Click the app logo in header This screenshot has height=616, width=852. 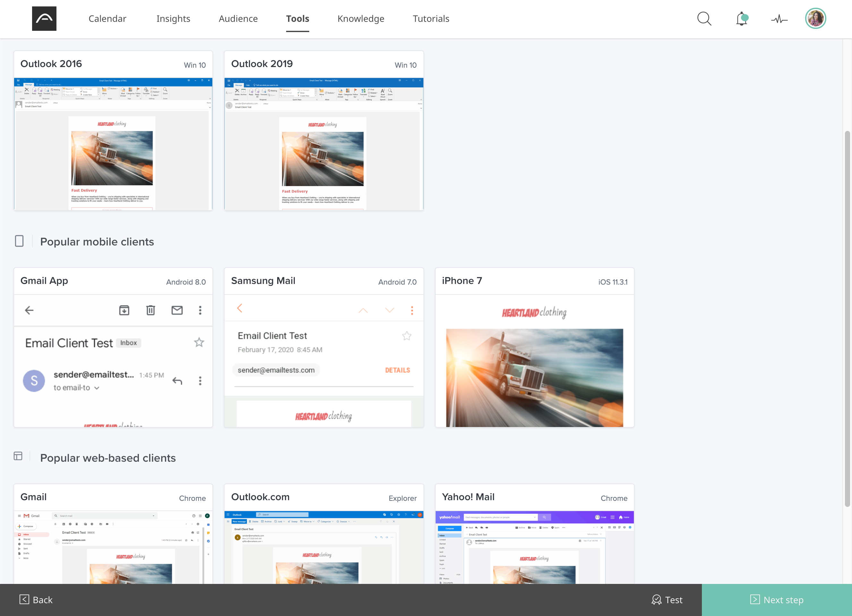pyautogui.click(x=44, y=18)
